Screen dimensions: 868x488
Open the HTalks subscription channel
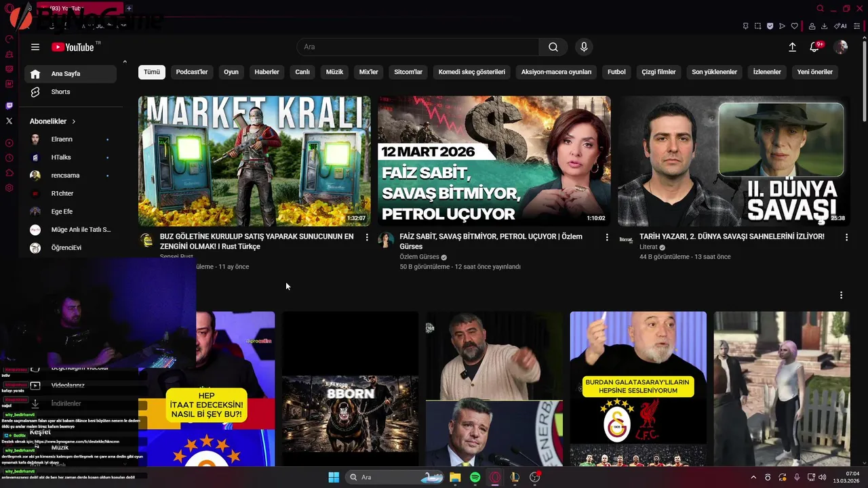tap(71, 157)
